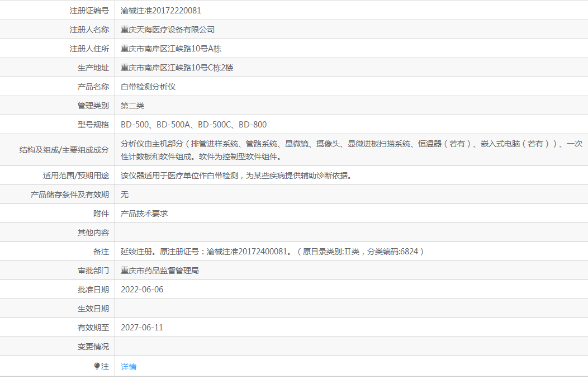Select approval date 2022-06-06

(x=142, y=290)
